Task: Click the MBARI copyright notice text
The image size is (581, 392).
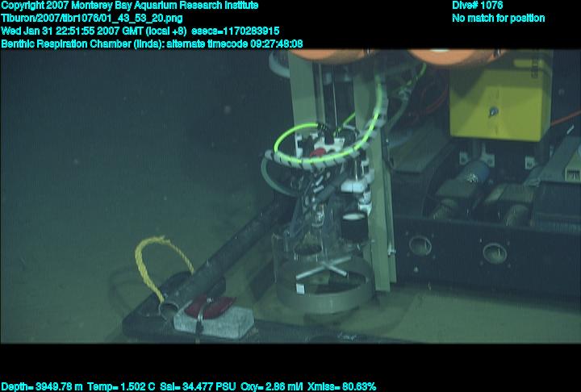Action: (129, 6)
